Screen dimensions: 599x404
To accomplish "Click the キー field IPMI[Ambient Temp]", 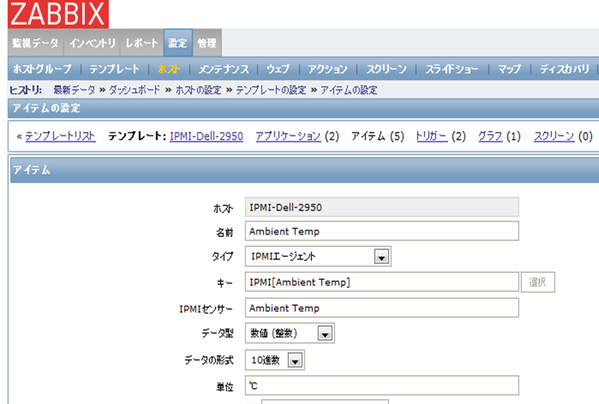I will tap(382, 282).
